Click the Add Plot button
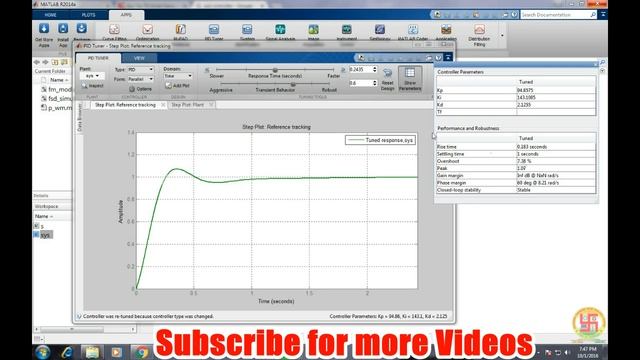 point(178,85)
